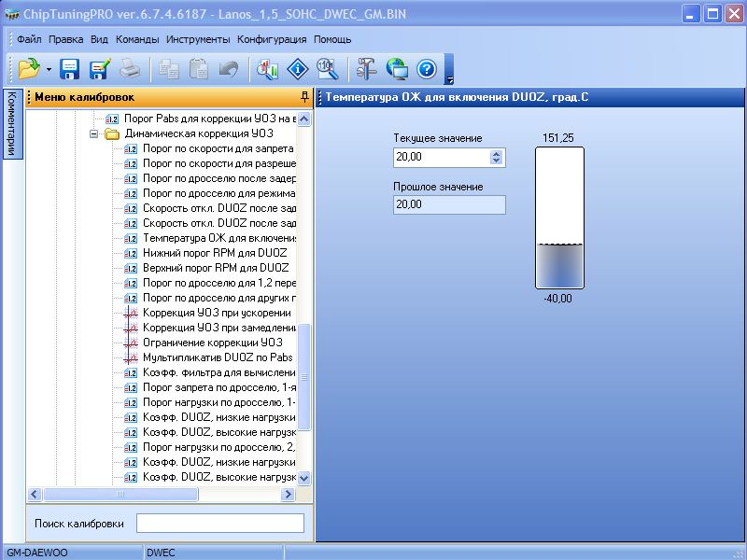The height and width of the screenshot is (560, 747).
Task: Click the globe and monitor icon
Action: coord(397,68)
